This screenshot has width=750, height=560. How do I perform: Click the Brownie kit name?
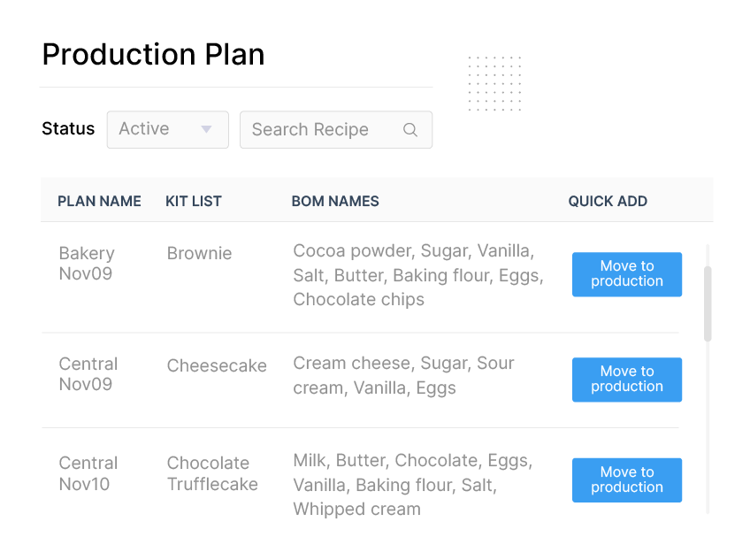pos(199,253)
